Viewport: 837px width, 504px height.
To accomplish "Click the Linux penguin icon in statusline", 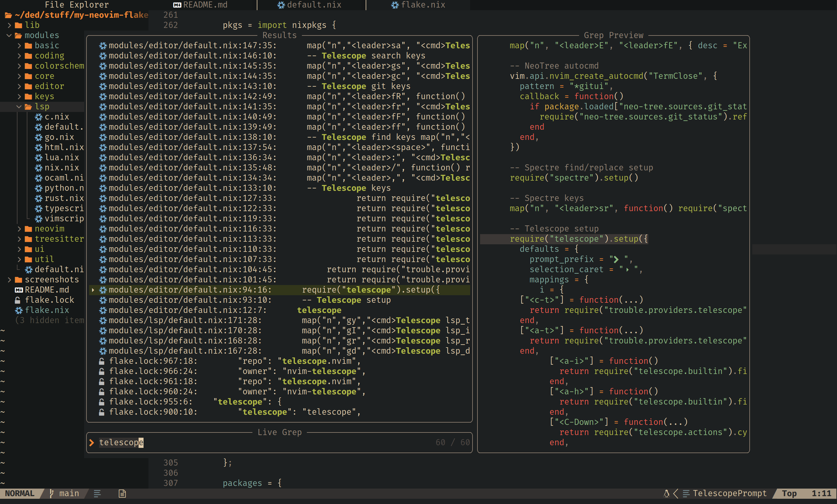I will coord(666,493).
